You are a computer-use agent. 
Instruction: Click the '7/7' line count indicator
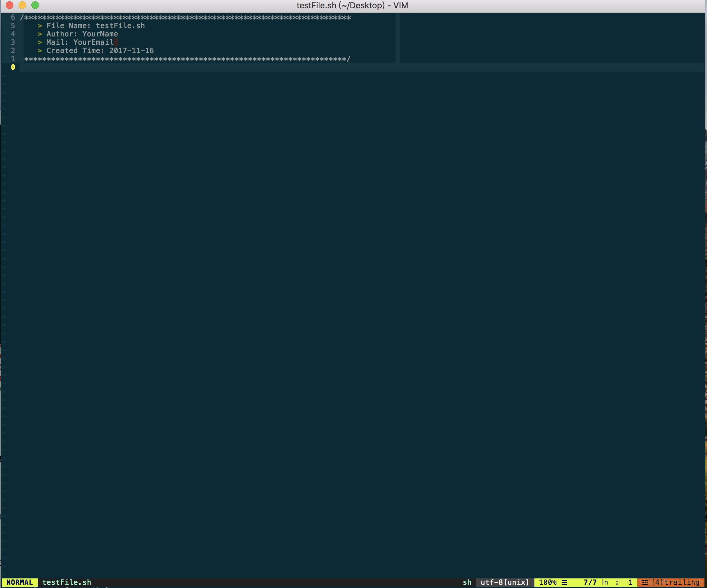[x=590, y=582]
